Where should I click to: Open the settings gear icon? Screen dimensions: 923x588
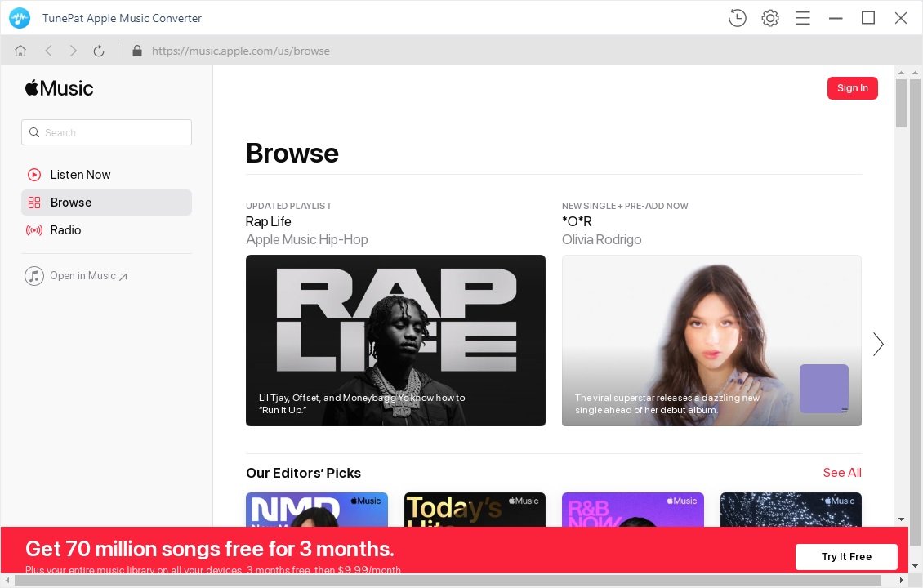pos(770,18)
